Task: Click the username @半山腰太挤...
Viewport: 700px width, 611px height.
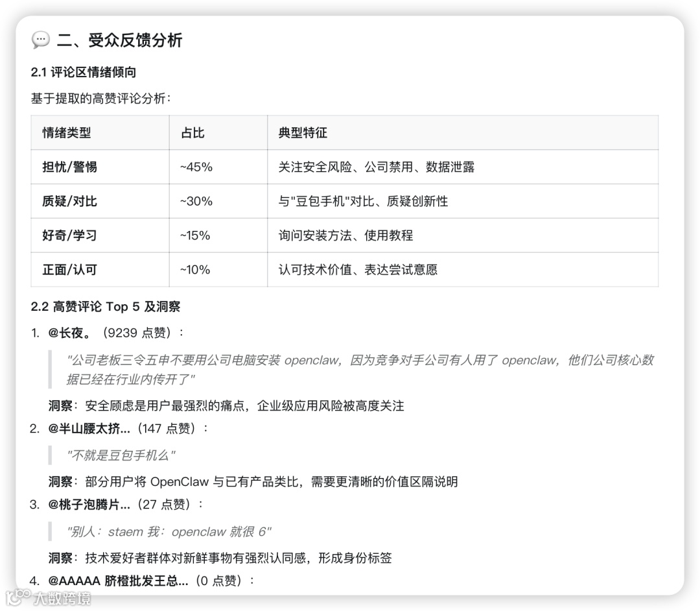Action: pyautogui.click(x=89, y=429)
